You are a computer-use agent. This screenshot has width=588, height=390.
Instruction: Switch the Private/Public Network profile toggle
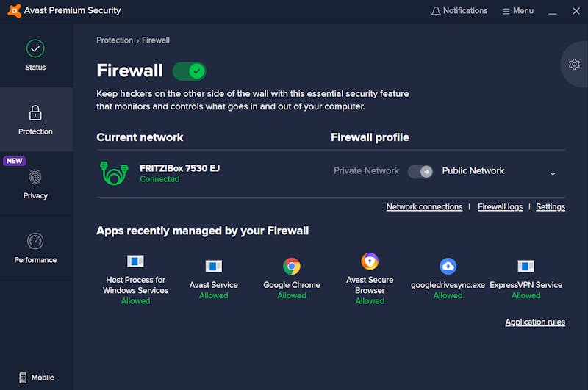(420, 172)
